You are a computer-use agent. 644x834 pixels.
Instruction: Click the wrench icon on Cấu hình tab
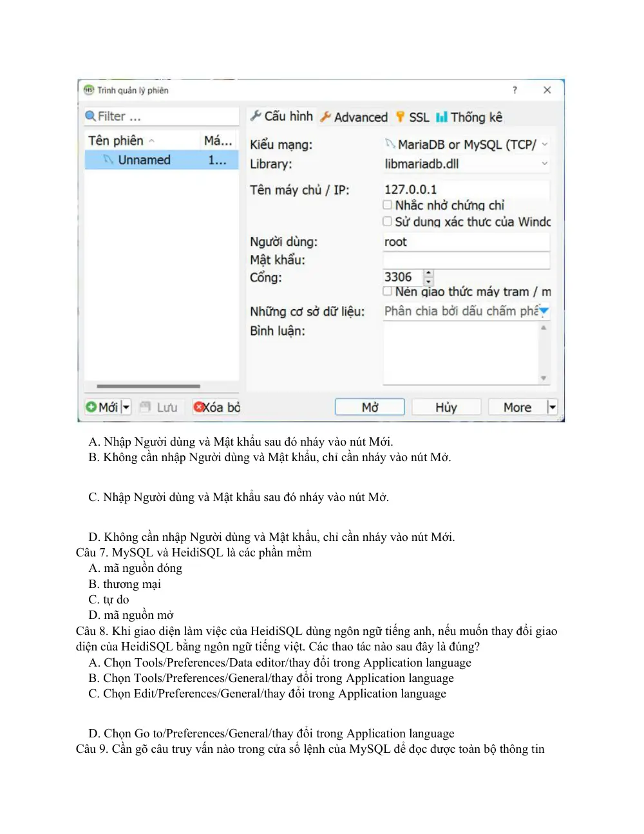click(x=256, y=116)
